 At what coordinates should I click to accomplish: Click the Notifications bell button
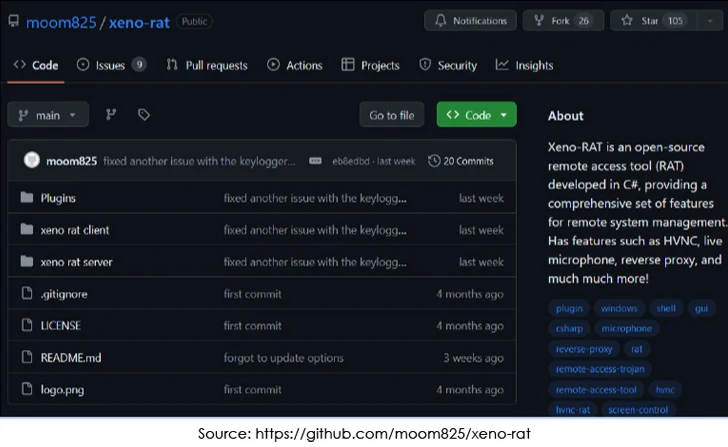[470, 21]
